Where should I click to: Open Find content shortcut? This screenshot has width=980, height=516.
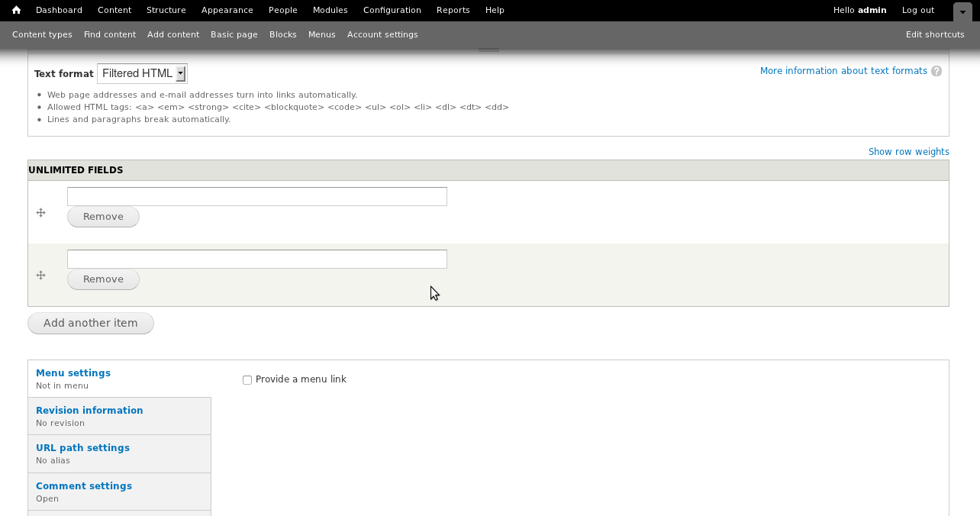(110, 34)
